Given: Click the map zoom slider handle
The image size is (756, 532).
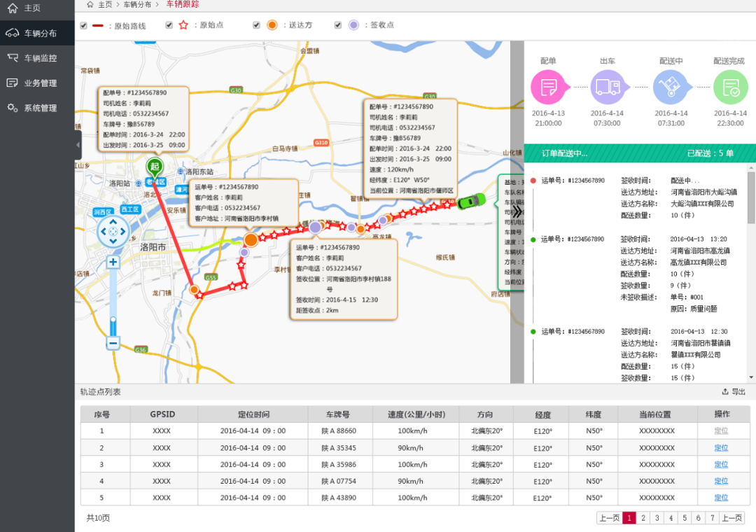Looking at the screenshot, I should tap(113, 319).
